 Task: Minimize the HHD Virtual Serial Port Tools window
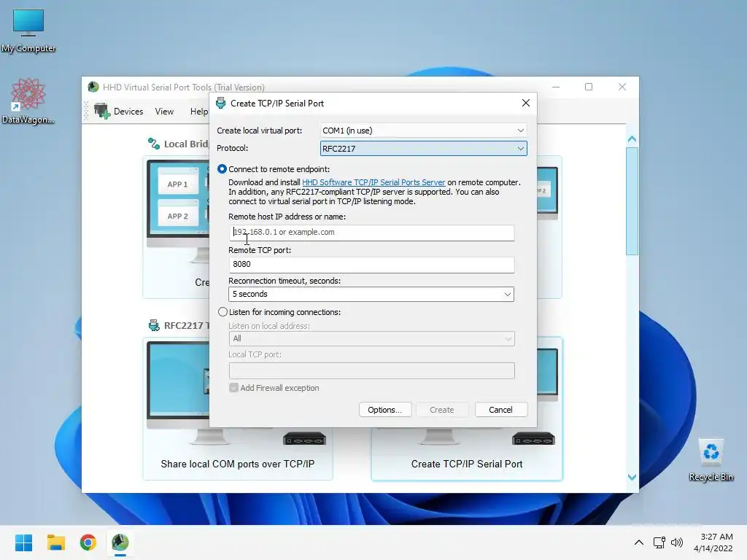tap(555, 87)
